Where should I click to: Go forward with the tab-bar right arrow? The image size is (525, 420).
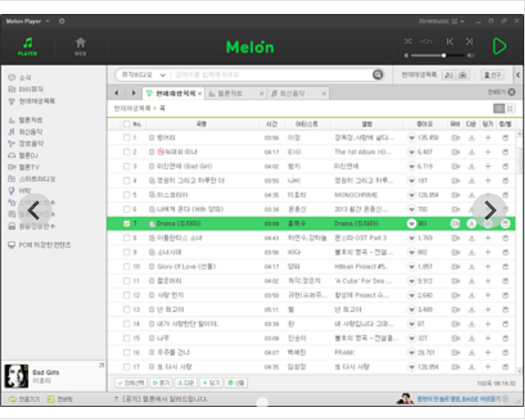134,93
